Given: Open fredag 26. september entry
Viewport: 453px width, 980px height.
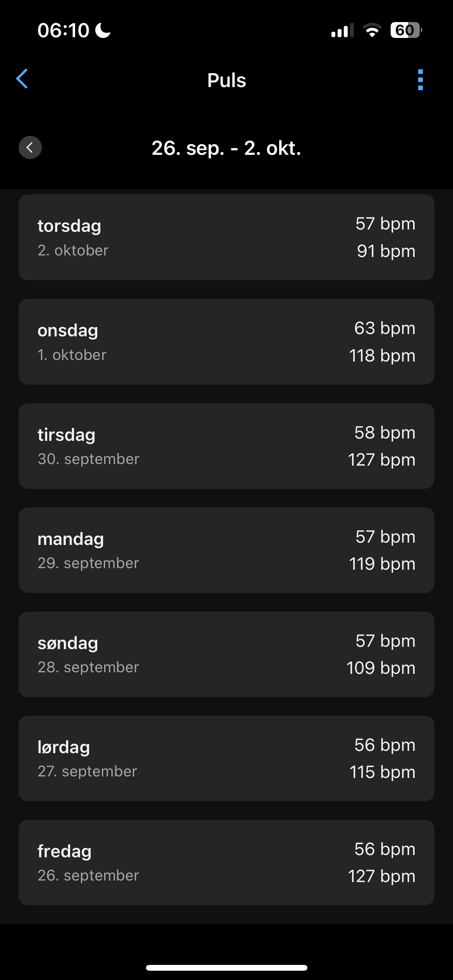Looking at the screenshot, I should [226, 862].
